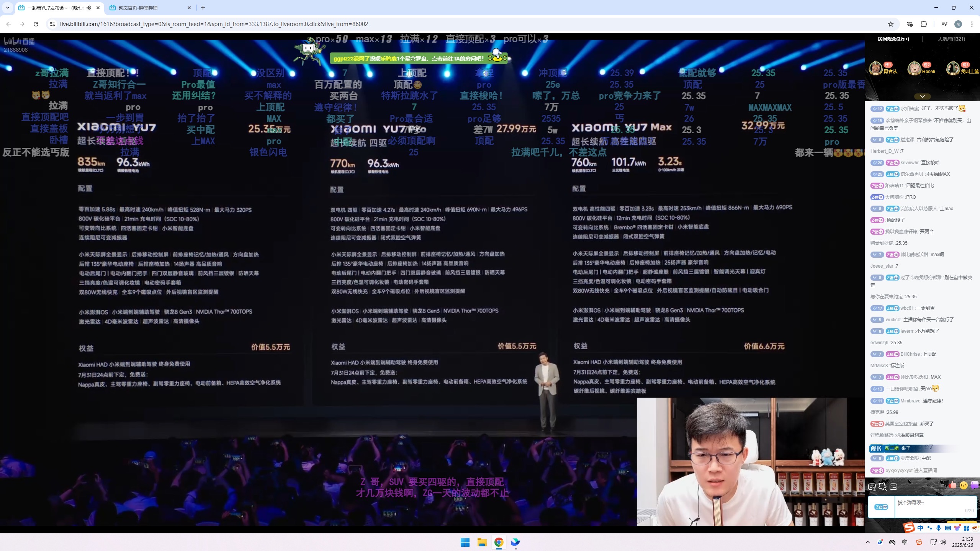Open the clock showing 21:39
Viewport: 980px width, 551px height.
[x=962, y=542]
